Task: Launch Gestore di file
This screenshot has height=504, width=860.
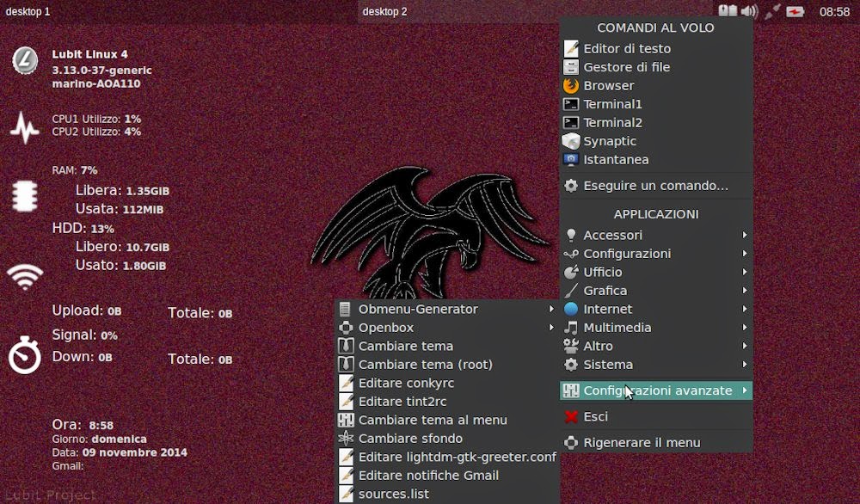Action: [656, 67]
